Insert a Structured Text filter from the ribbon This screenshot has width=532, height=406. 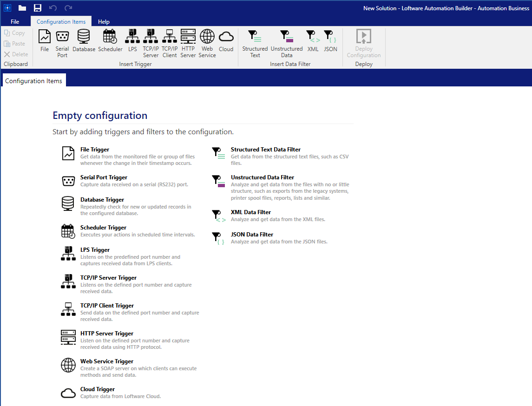(x=255, y=43)
